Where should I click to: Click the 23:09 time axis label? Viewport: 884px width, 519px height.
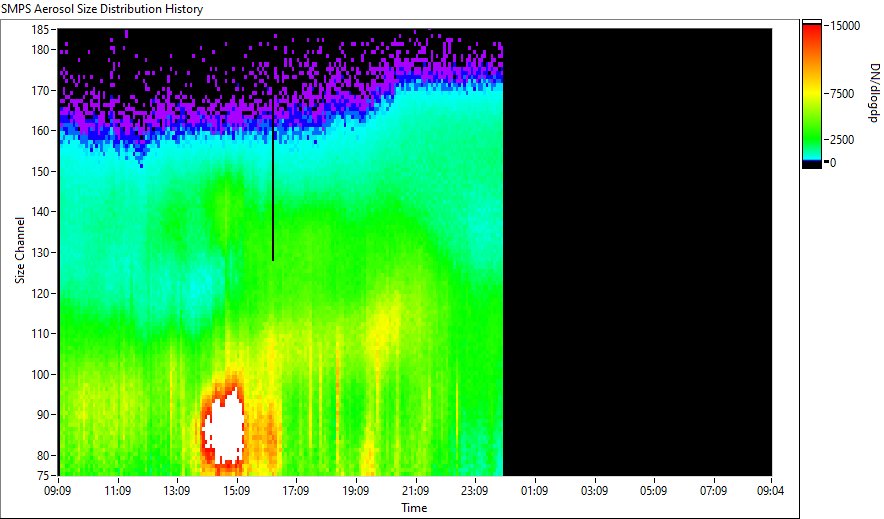(x=474, y=491)
